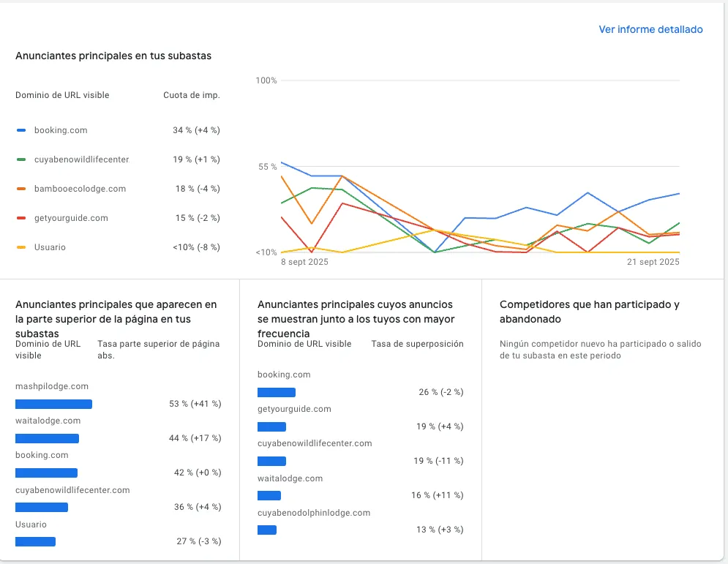
Task: Click the "Cuota de imp." column header
Action: (x=191, y=95)
